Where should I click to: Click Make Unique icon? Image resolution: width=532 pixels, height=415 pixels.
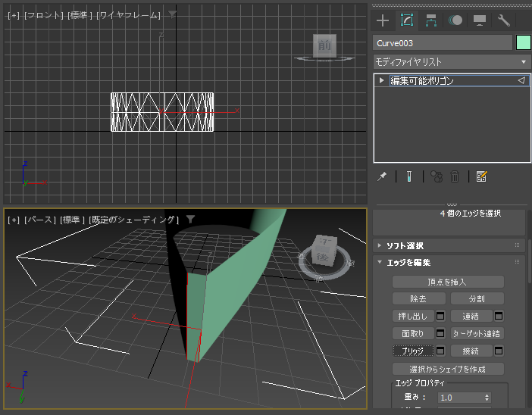click(437, 176)
